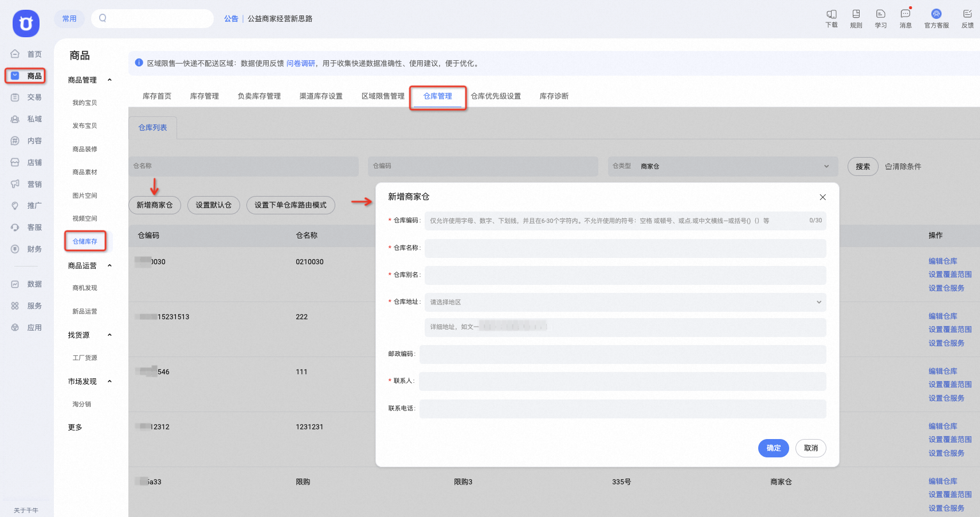The width and height of the screenshot is (980, 517).
Task: Open the 消息 messages icon
Action: pos(905,14)
